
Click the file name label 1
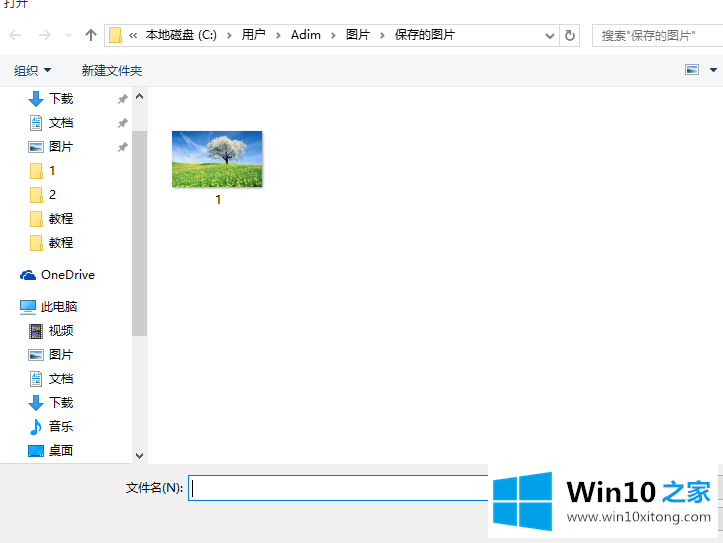pos(218,200)
